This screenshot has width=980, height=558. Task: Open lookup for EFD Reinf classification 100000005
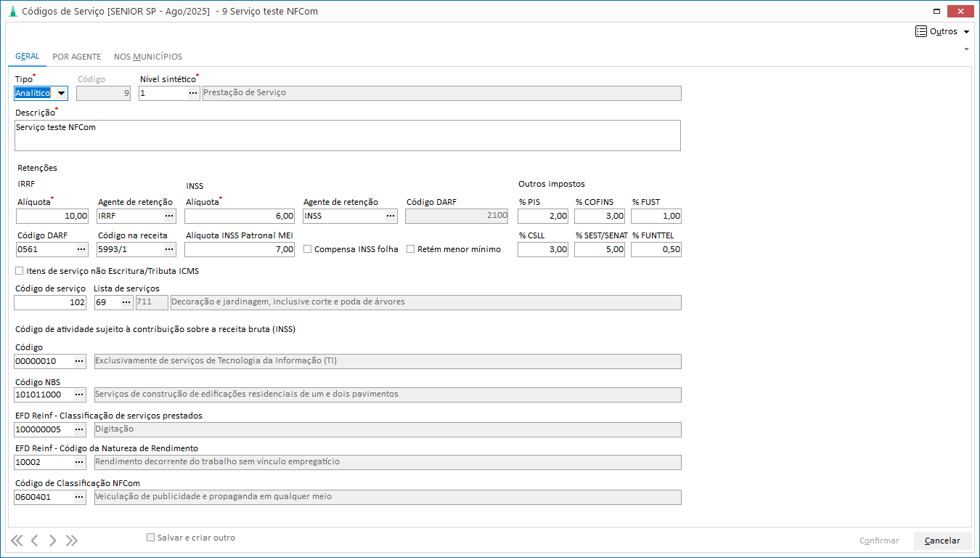[x=80, y=429]
